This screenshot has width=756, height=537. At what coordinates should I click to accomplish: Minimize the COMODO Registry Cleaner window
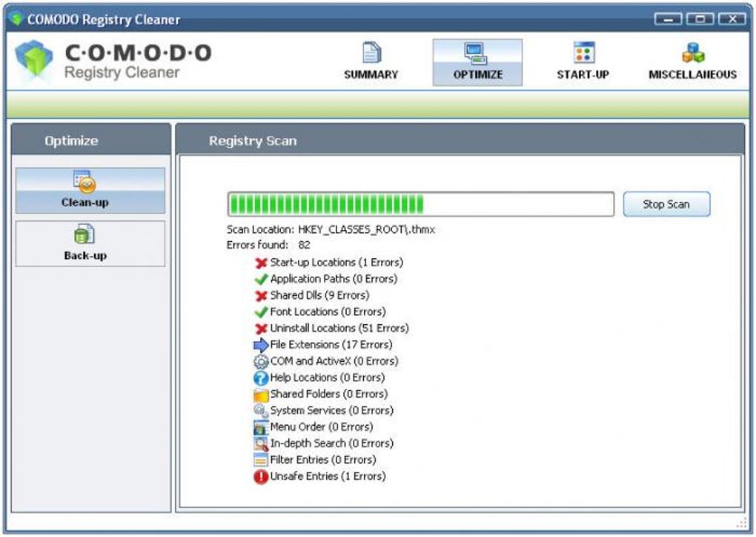(669, 19)
